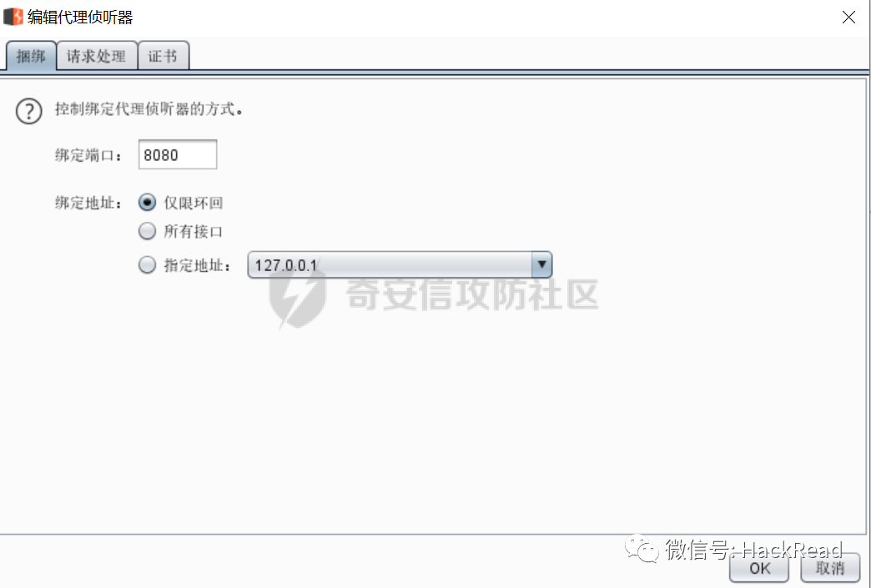Open the 127.0.0.1 address combo box

pos(400,265)
